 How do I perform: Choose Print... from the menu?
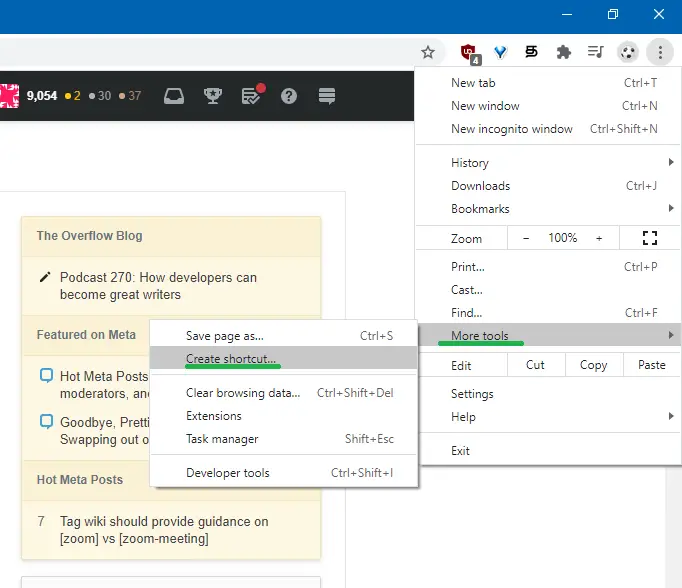click(548, 267)
